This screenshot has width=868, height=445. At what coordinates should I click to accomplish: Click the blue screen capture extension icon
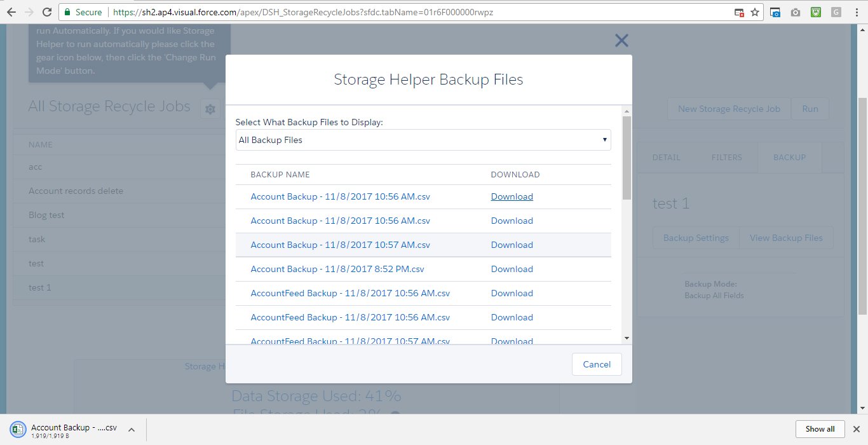(x=775, y=12)
